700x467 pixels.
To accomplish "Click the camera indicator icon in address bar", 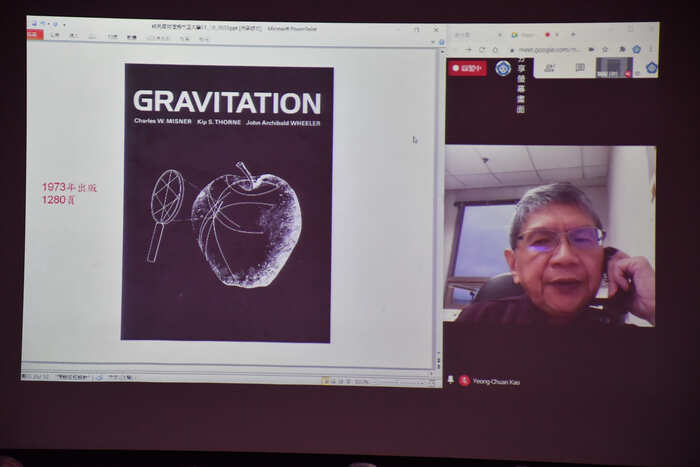I will click(x=592, y=49).
